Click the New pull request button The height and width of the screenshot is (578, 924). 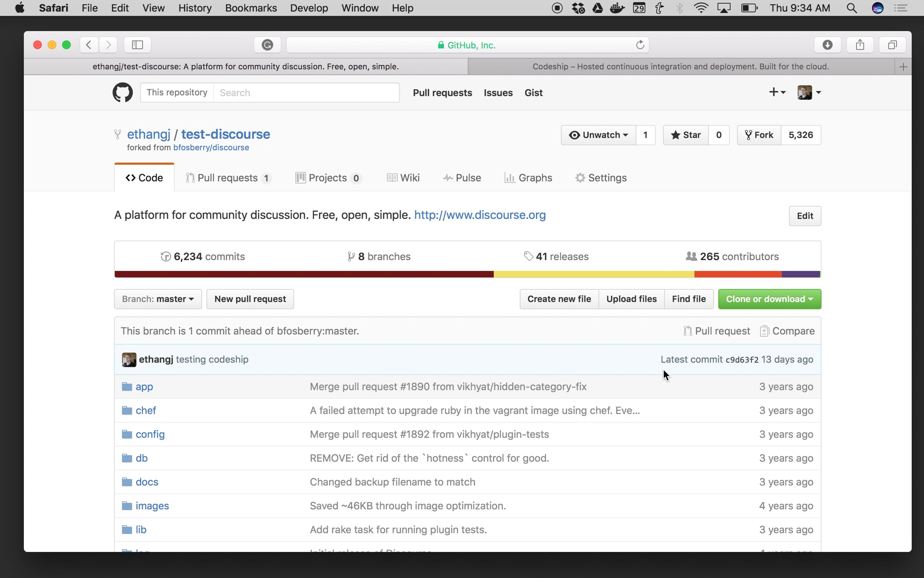click(250, 299)
